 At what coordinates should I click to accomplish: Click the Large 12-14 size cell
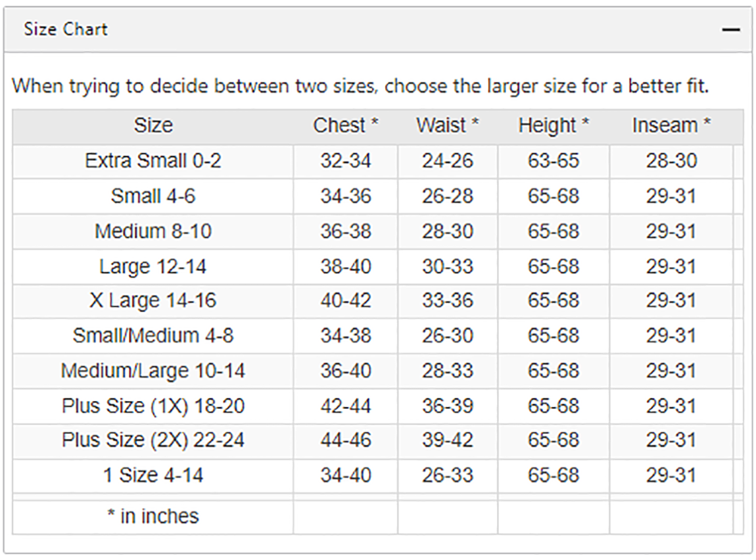[x=153, y=267]
